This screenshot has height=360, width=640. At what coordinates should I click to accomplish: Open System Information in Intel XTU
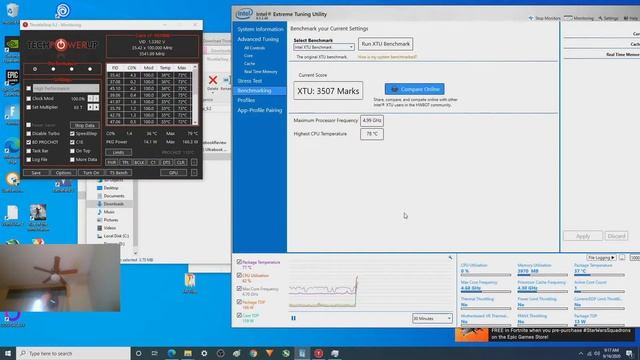(x=260, y=29)
